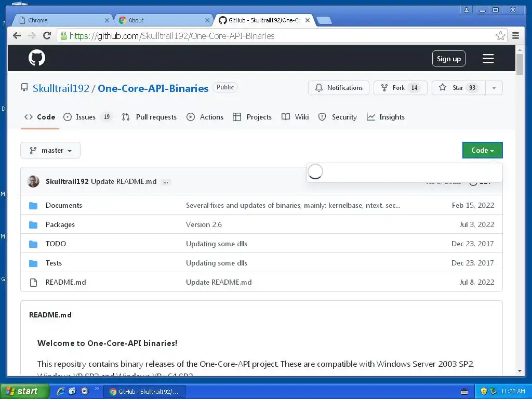
Task: Click the Chrome back arrow
Action: pos(17,36)
